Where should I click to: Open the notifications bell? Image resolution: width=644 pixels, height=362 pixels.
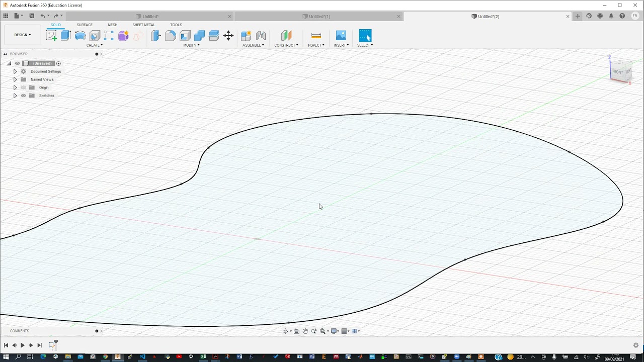(611, 16)
